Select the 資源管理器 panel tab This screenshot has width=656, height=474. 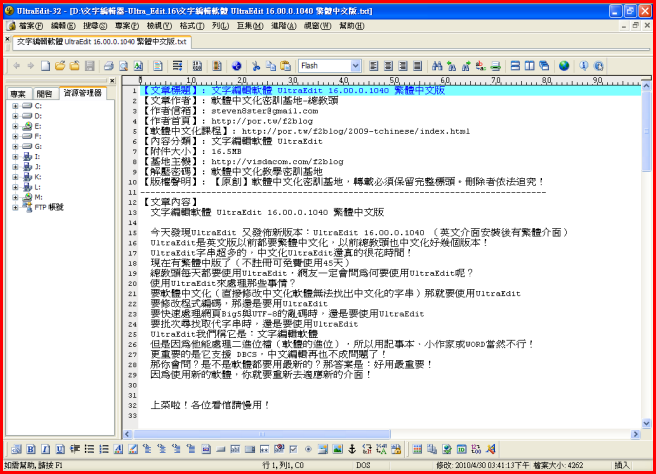tap(81, 93)
